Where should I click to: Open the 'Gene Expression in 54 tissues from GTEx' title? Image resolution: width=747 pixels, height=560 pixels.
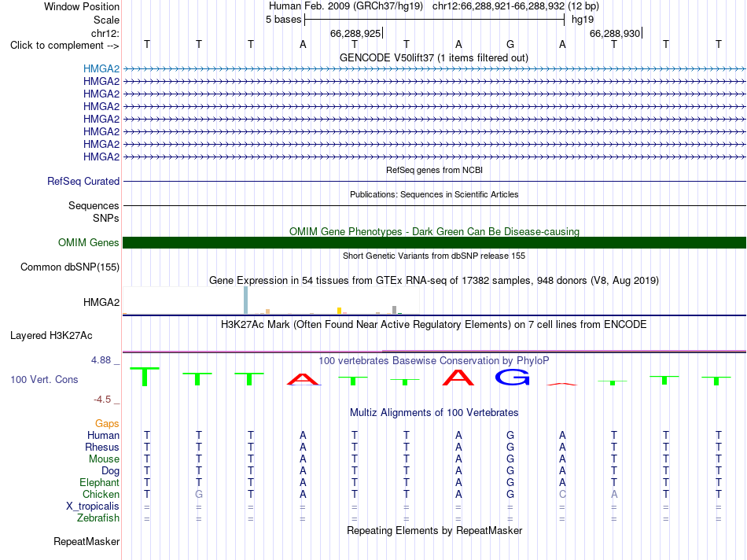coord(434,280)
